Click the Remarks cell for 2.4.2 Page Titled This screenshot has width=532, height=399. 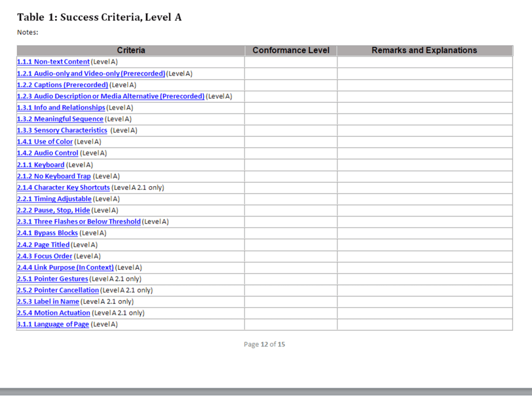(x=425, y=245)
